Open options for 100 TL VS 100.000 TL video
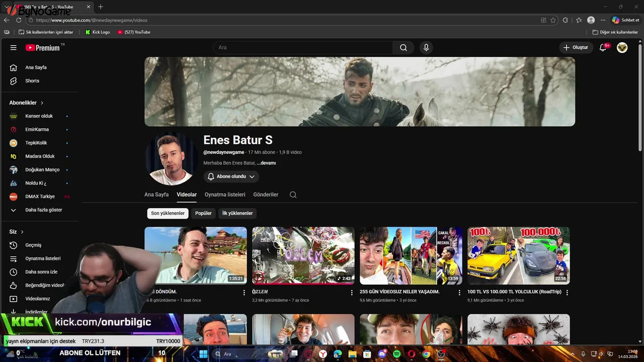This screenshot has width=644, height=362. click(x=567, y=292)
